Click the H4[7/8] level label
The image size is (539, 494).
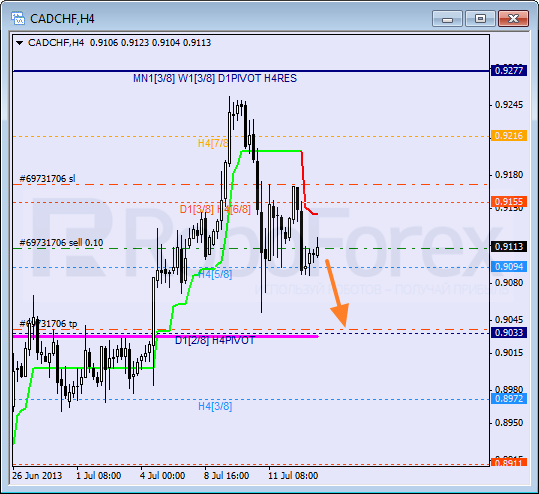213,143
